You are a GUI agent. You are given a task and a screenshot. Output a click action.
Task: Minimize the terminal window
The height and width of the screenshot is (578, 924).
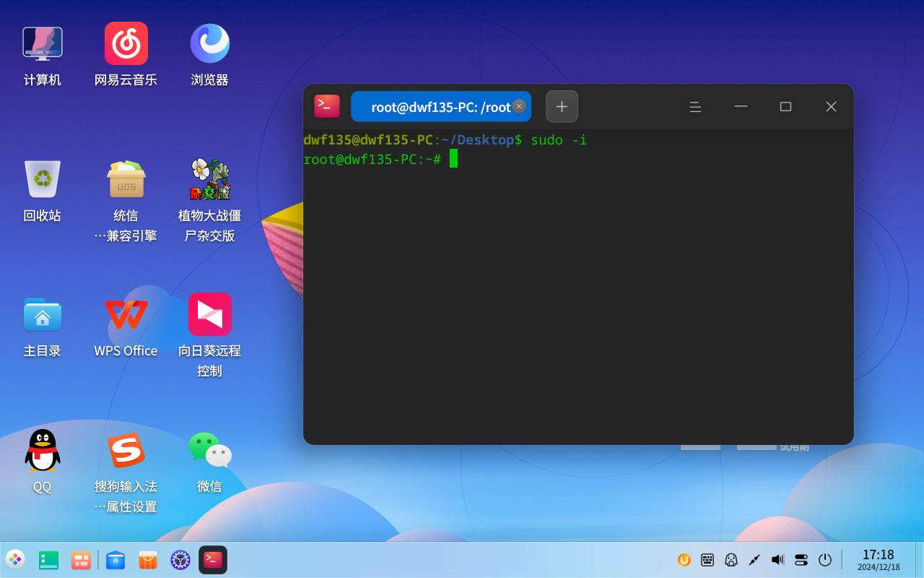(741, 106)
